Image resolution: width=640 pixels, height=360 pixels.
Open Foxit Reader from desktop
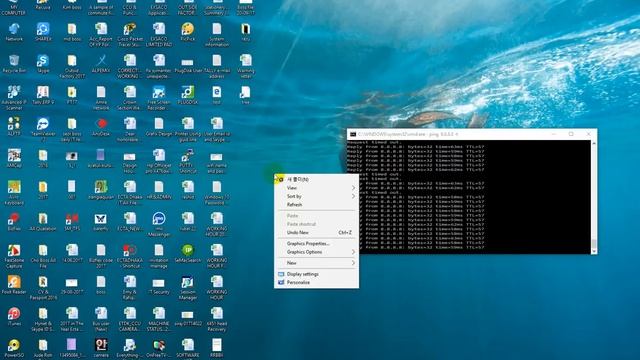[x=14, y=284]
